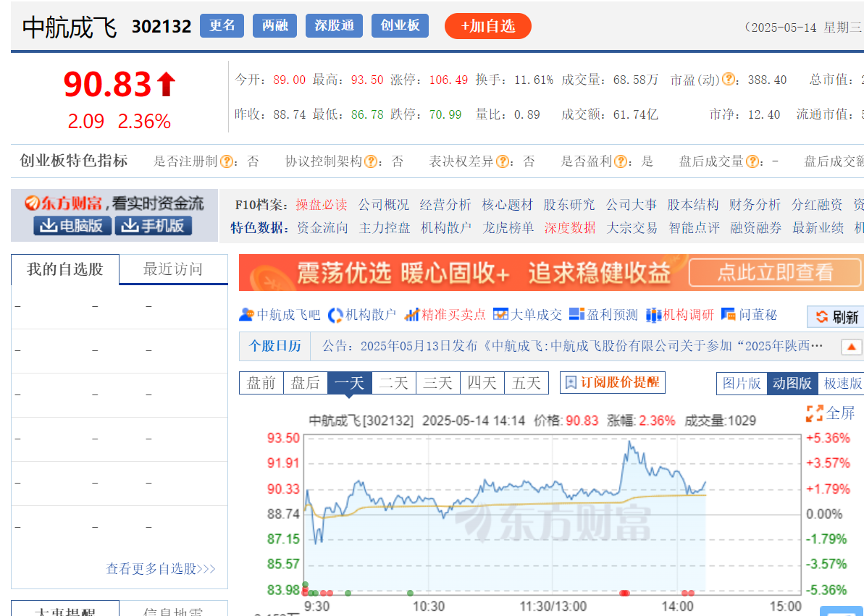Click the 个股日历 label
Viewport: 864px width, 616px height.
point(275,346)
